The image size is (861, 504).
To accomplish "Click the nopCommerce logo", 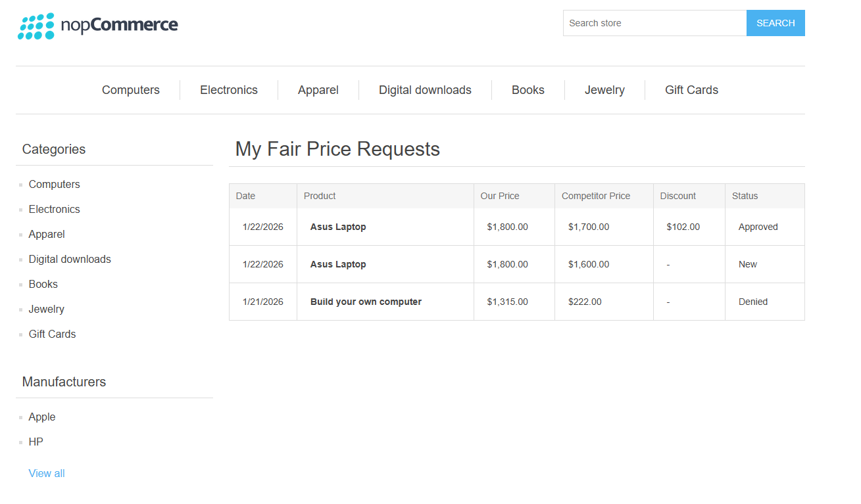I will [x=97, y=26].
